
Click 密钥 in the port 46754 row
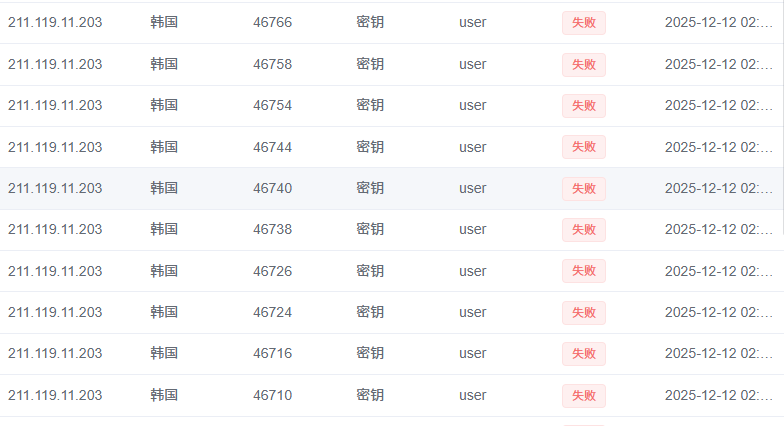[369, 105]
